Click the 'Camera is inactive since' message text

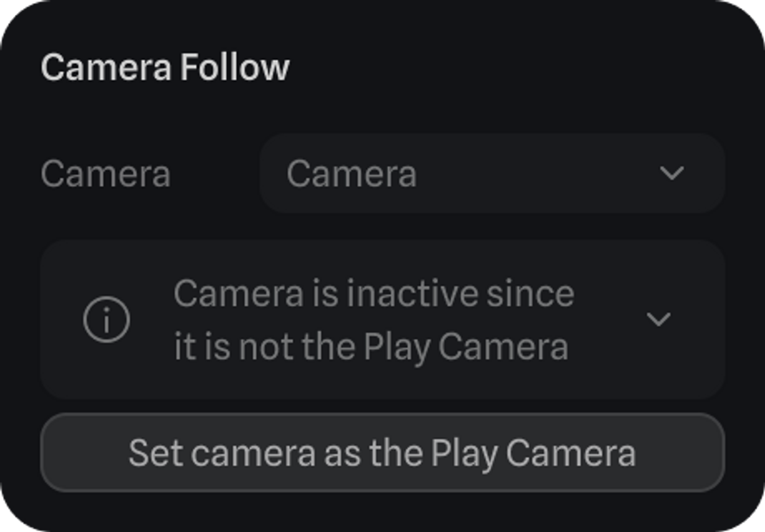pos(374,294)
